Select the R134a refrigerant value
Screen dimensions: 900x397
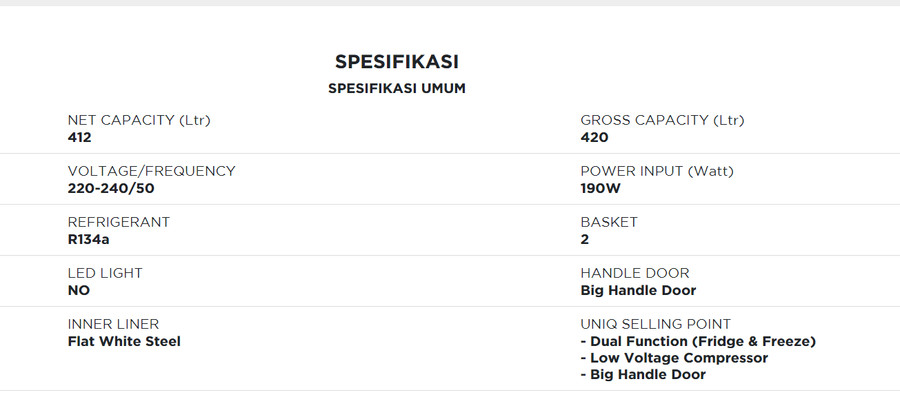[88, 239]
